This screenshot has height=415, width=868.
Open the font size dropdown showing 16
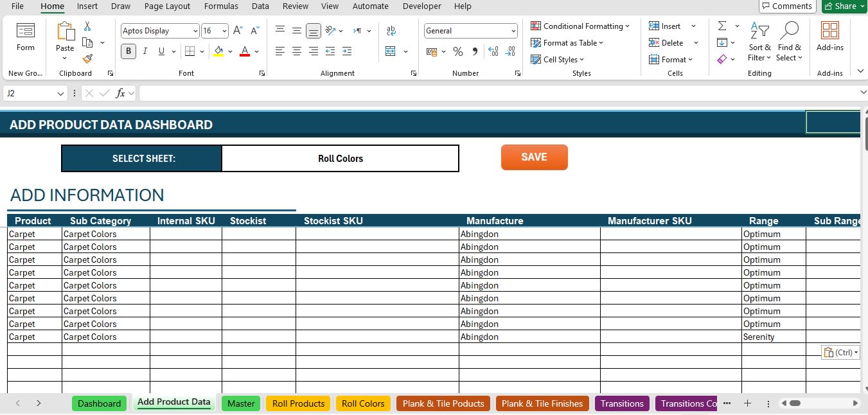pos(224,31)
